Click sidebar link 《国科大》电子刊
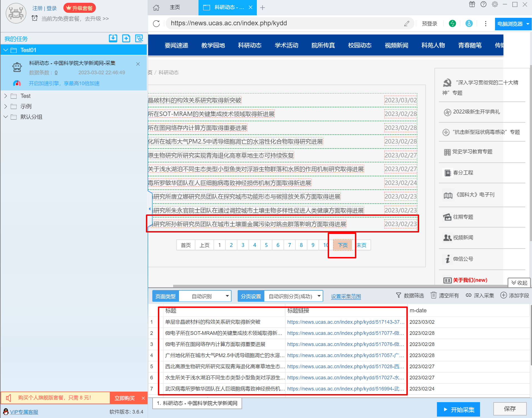The width and height of the screenshot is (532, 418). (474, 195)
